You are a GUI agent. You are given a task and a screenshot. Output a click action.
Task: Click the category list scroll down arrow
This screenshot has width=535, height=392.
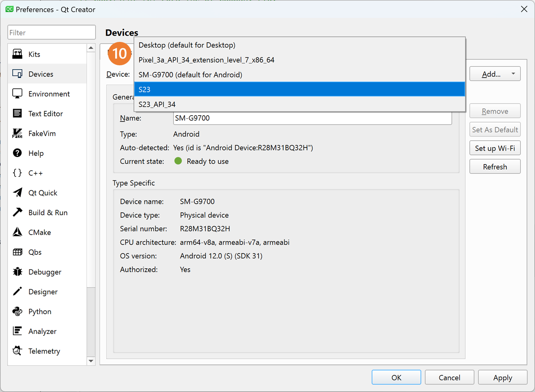click(x=91, y=361)
